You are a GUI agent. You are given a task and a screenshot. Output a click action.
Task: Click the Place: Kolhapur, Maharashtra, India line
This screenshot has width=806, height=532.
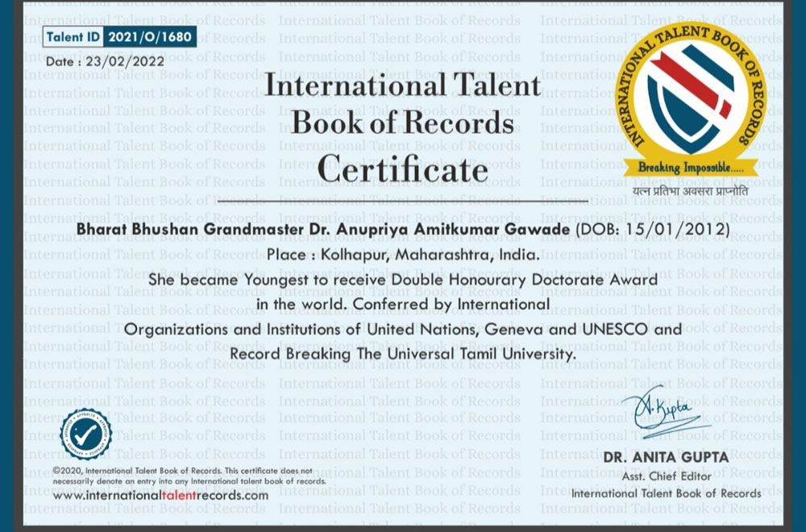tap(403, 255)
